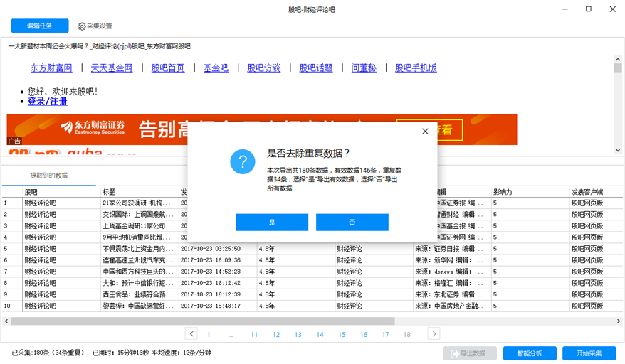
Task: Click the gear icon for collection settings
Action: point(81,26)
